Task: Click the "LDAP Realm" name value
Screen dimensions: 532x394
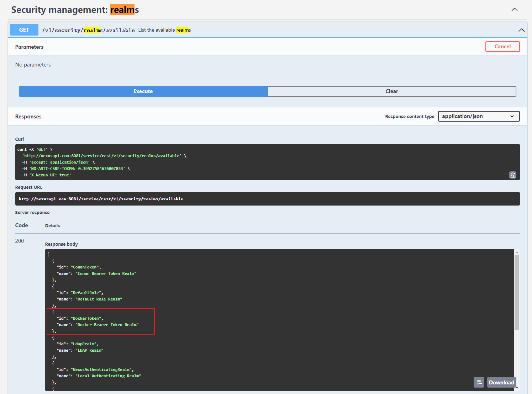Action: [89, 350]
